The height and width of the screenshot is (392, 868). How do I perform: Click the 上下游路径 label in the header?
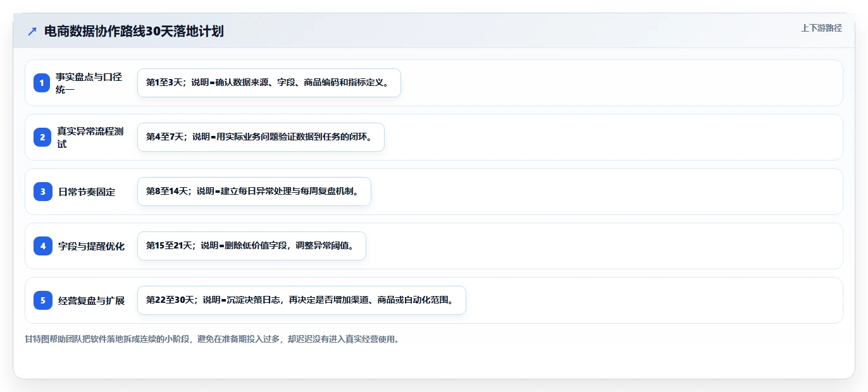coord(821,28)
